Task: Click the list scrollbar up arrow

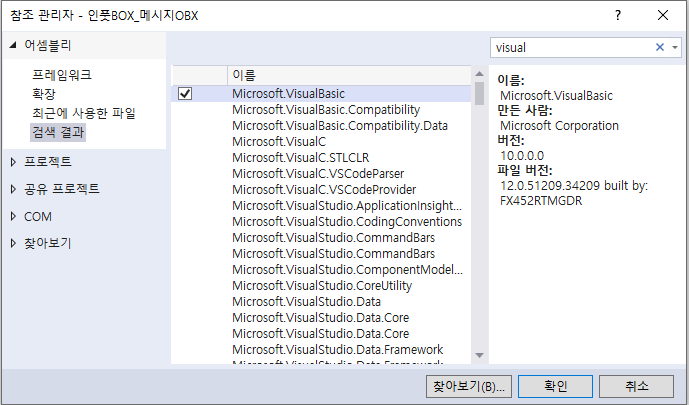Action: (x=479, y=74)
